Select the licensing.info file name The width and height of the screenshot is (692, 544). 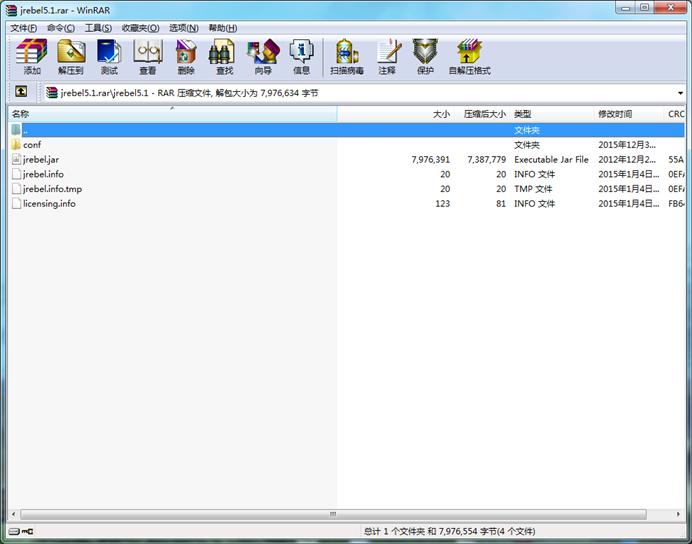tap(49, 203)
